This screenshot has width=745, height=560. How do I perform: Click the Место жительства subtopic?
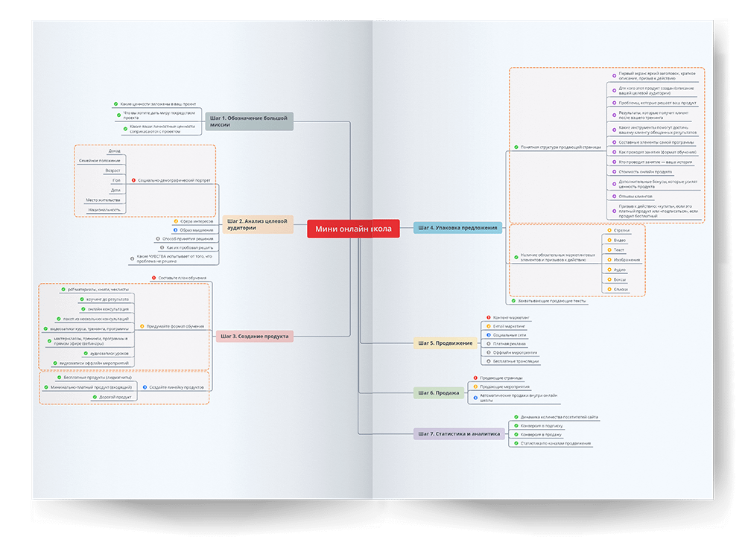(x=103, y=200)
